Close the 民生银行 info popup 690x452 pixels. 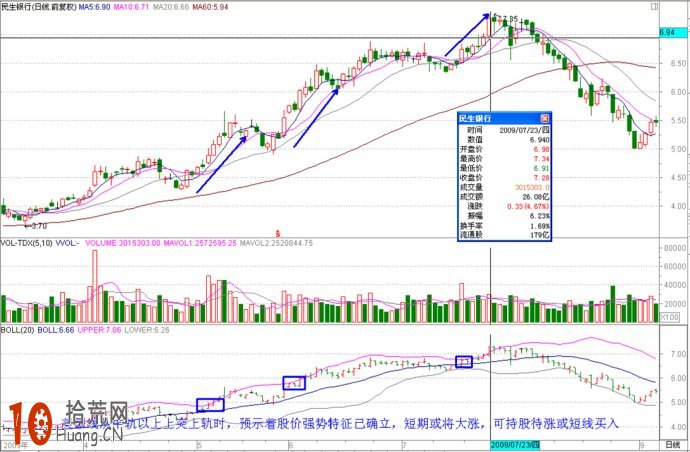pyautogui.click(x=545, y=118)
